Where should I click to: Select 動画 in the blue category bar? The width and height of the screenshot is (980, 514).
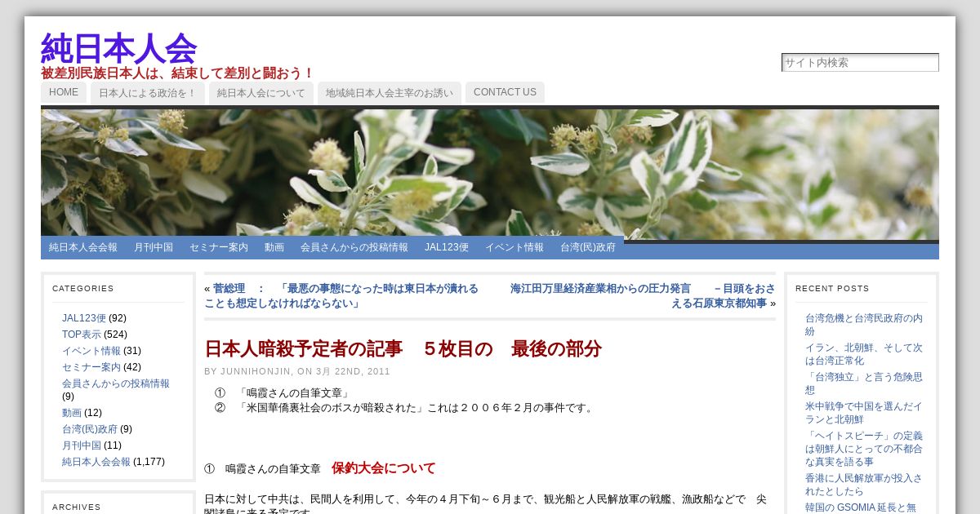click(274, 247)
